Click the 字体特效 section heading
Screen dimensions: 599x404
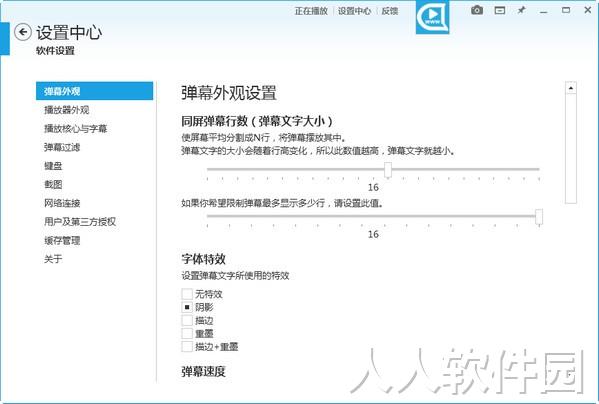(203, 259)
